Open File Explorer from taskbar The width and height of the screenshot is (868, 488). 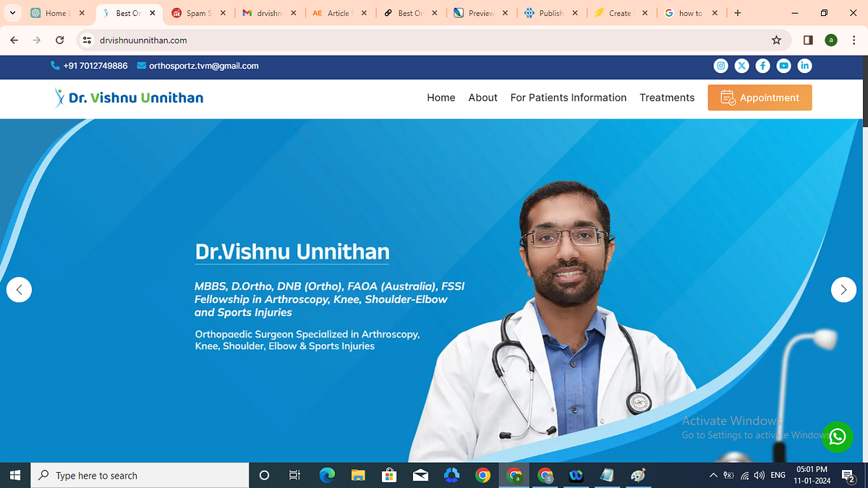(358, 475)
